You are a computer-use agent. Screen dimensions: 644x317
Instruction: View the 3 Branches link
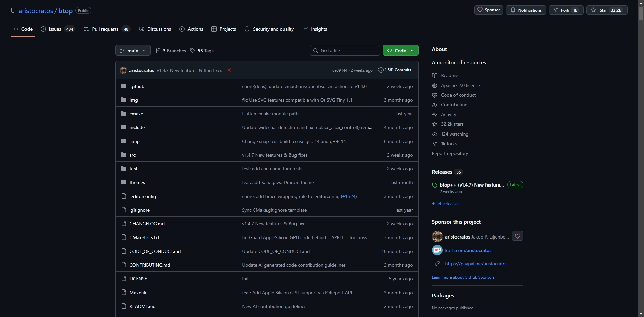(171, 51)
